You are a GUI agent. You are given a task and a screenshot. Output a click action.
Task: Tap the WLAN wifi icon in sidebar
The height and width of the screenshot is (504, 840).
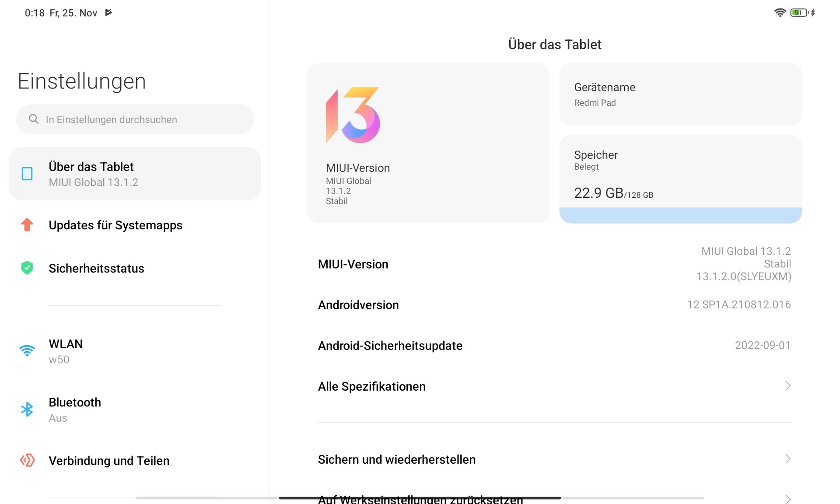coord(27,351)
